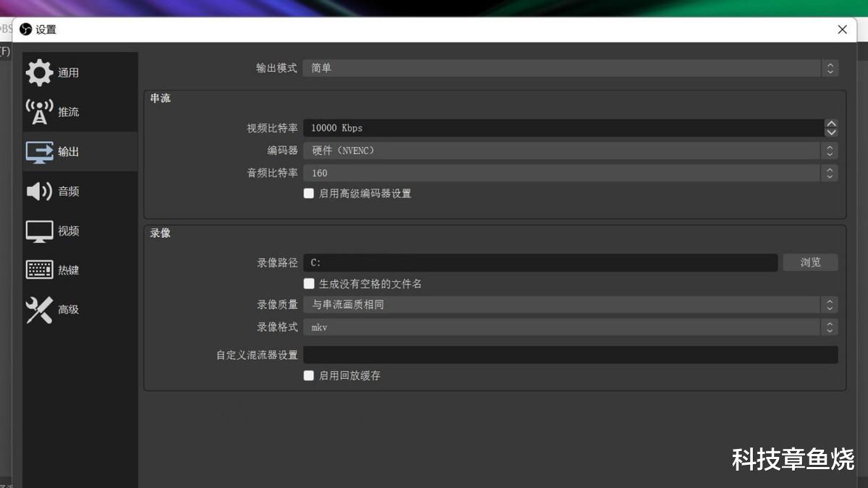Click the 串流 section header

(160, 98)
